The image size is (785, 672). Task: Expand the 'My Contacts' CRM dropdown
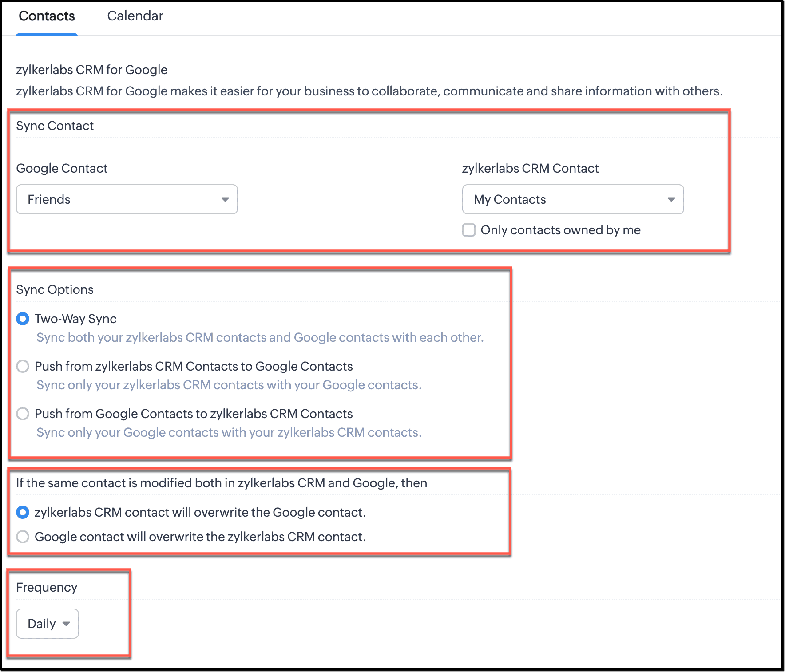[573, 199]
